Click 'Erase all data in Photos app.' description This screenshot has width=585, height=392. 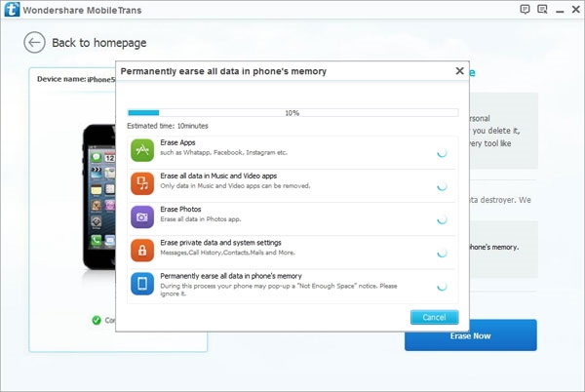[x=201, y=219]
